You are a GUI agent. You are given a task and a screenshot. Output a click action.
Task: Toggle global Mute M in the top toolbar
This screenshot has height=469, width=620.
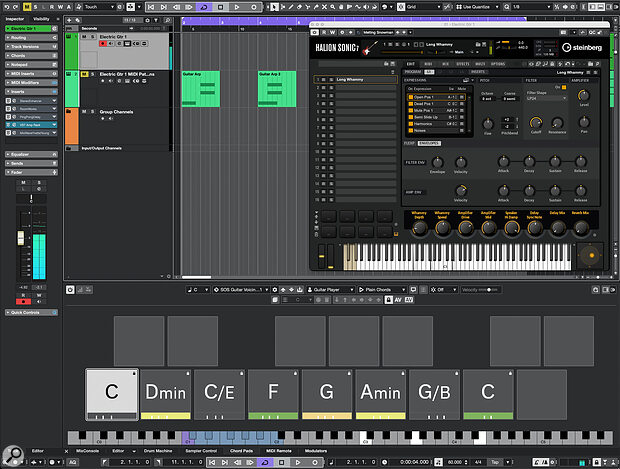tap(26, 7)
